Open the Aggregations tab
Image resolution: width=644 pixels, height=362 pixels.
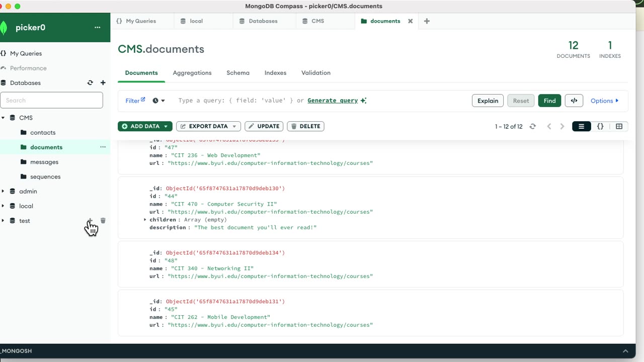tap(192, 73)
